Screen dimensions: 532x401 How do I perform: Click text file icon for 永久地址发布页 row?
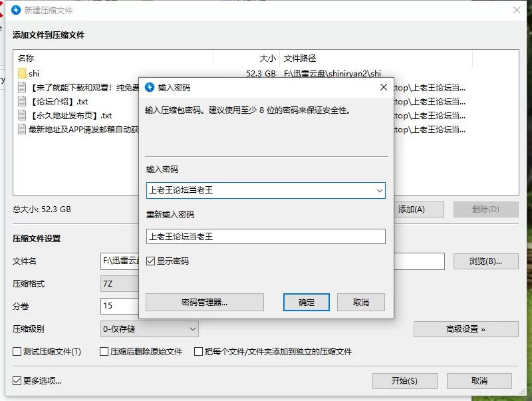[22, 115]
